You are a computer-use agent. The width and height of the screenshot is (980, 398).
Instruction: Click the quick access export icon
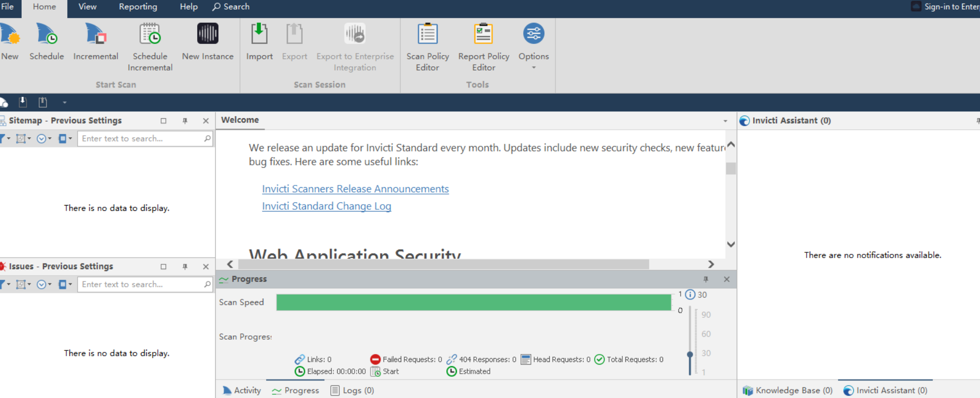[43, 102]
